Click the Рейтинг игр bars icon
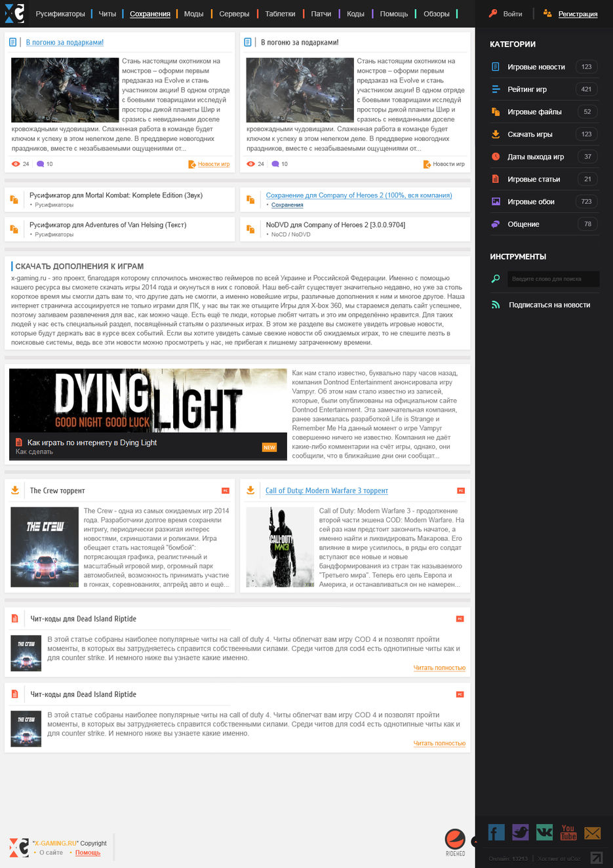The width and height of the screenshot is (613, 868). pos(496,89)
